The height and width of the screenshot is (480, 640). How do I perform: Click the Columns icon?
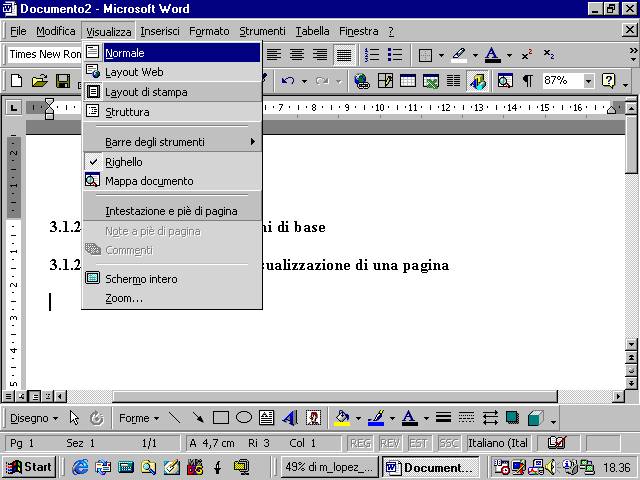[x=453, y=81]
